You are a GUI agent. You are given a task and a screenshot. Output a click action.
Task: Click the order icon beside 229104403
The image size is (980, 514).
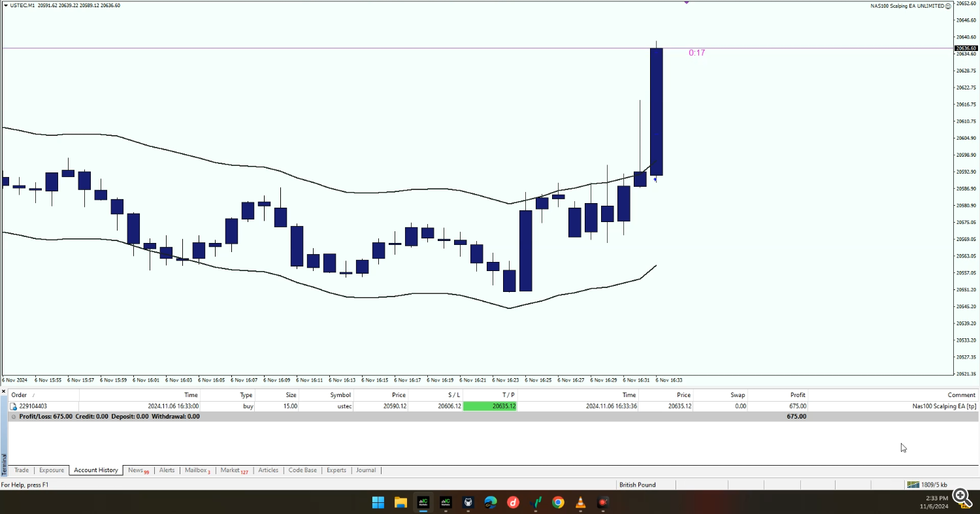click(13, 406)
